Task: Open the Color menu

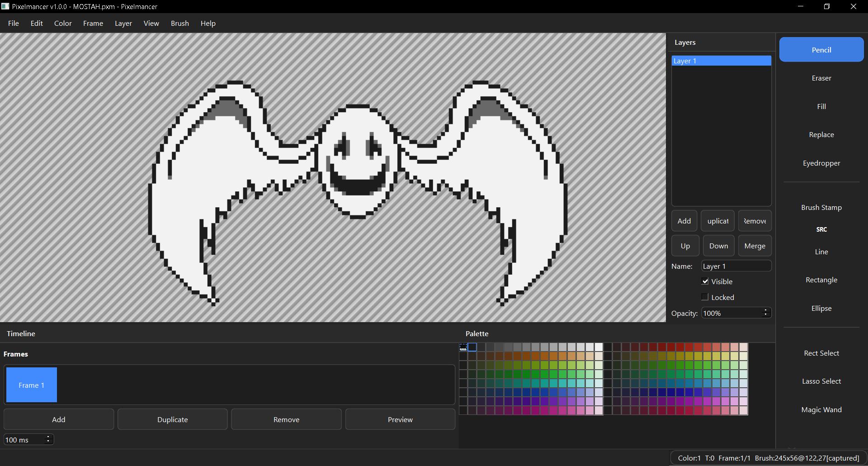Action: 63,23
